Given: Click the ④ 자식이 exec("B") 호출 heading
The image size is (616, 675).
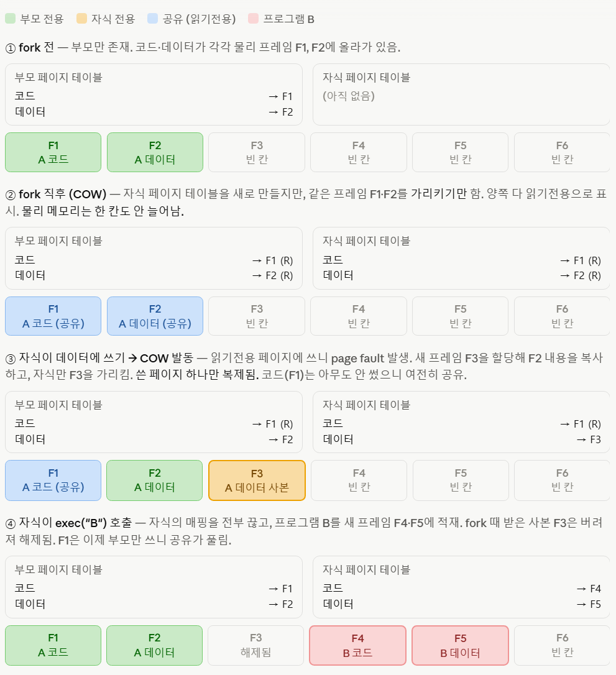Looking at the screenshot, I should coord(69,523).
